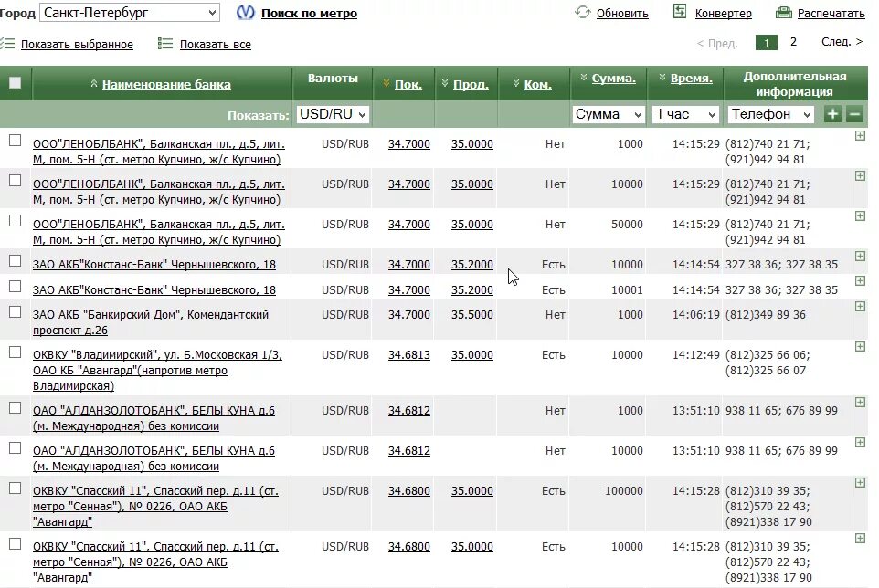Image resolution: width=879 pixels, height=588 pixels.
Task: Sort by Время column header
Action: tap(691, 78)
